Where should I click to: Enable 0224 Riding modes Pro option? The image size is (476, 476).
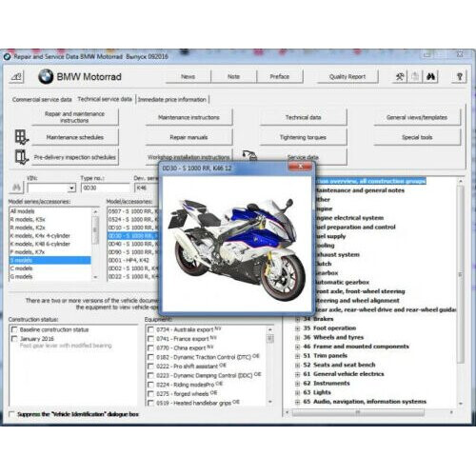coord(150,385)
